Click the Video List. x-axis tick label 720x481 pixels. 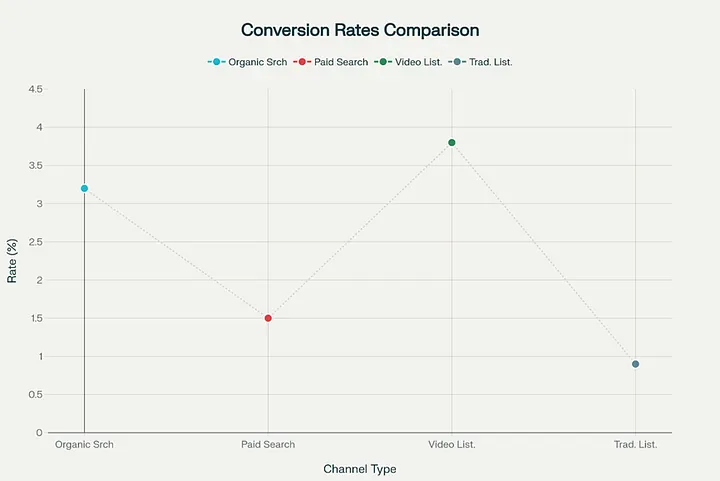point(452,444)
